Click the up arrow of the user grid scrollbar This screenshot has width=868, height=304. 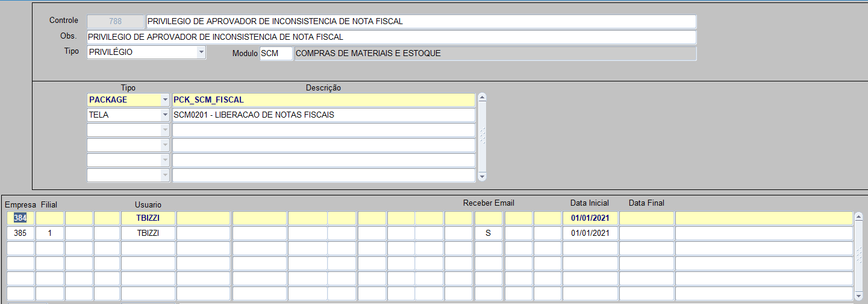pos(858,216)
